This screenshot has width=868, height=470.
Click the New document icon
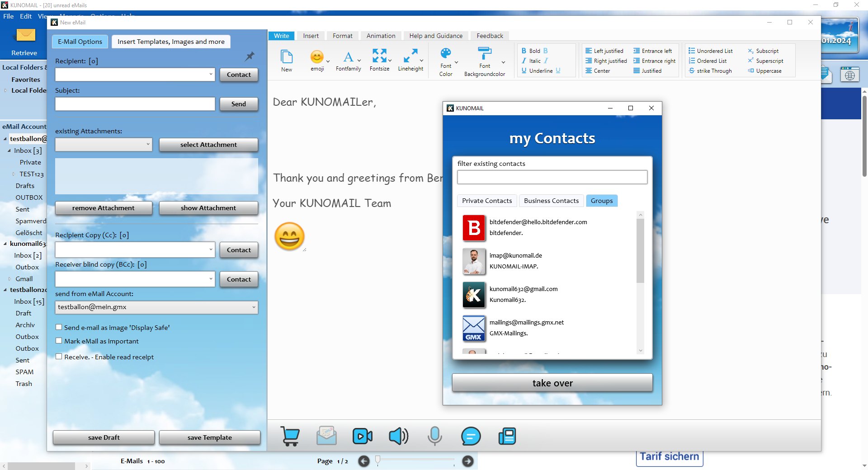coord(287,57)
